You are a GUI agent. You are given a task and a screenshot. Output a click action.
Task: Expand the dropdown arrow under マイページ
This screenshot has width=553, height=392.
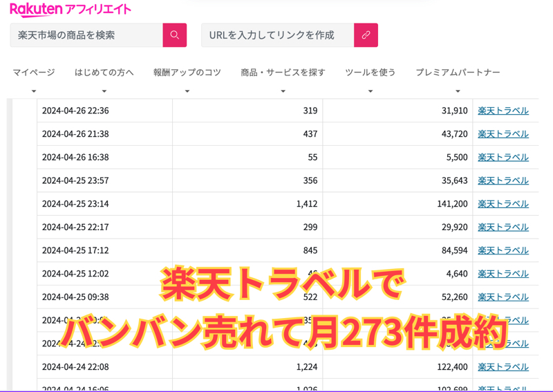tap(33, 91)
